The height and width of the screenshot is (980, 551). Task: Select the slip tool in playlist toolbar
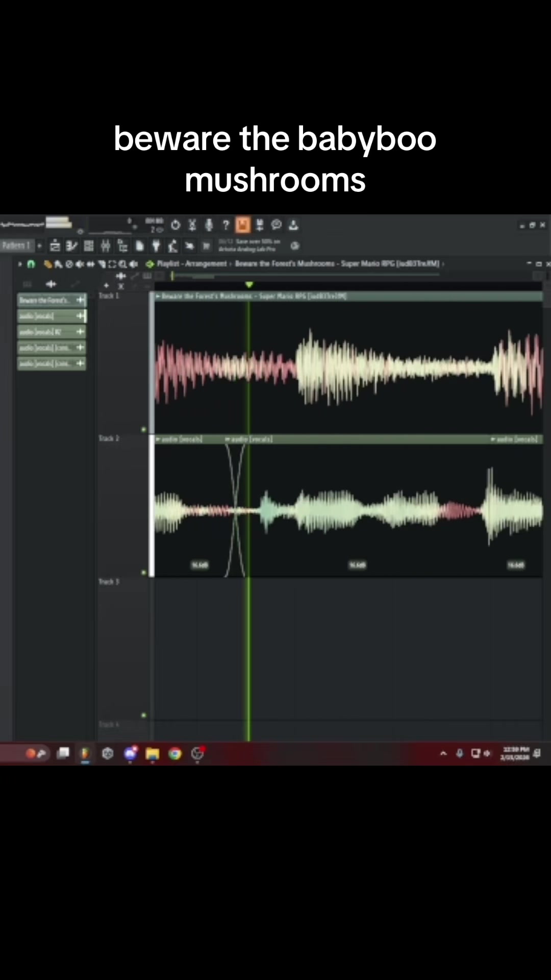pyautogui.click(x=91, y=264)
